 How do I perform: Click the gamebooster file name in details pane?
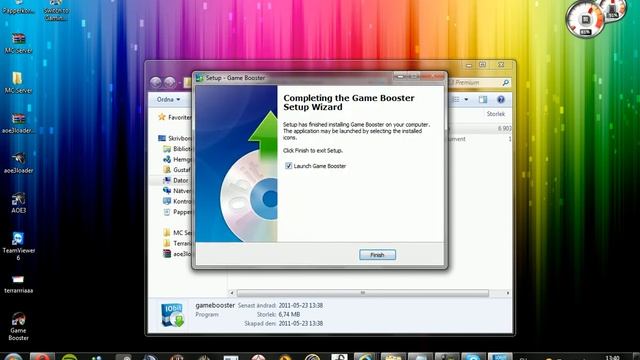(x=215, y=305)
